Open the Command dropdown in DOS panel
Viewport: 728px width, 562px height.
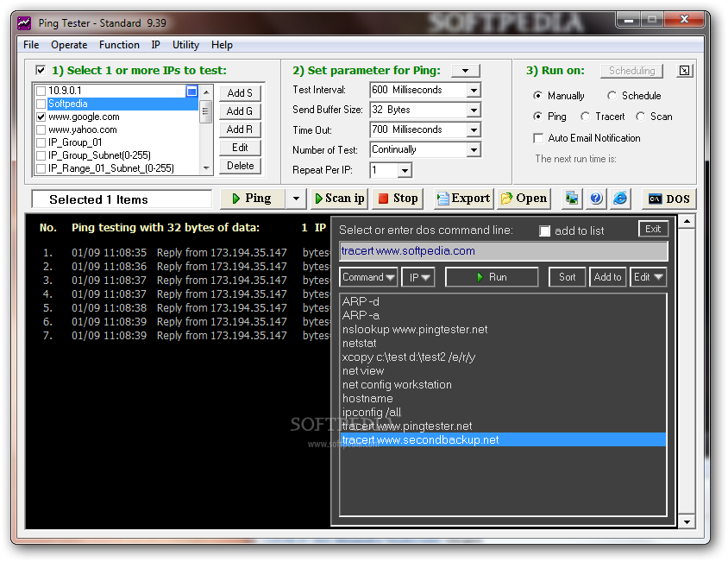point(368,277)
